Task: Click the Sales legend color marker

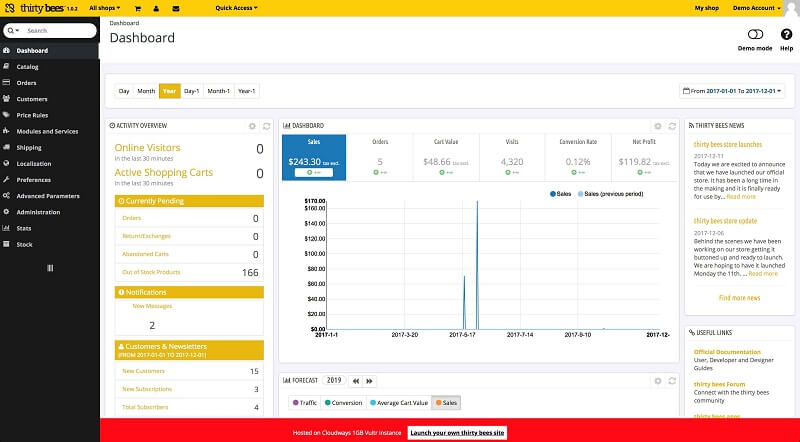Action: (x=553, y=194)
